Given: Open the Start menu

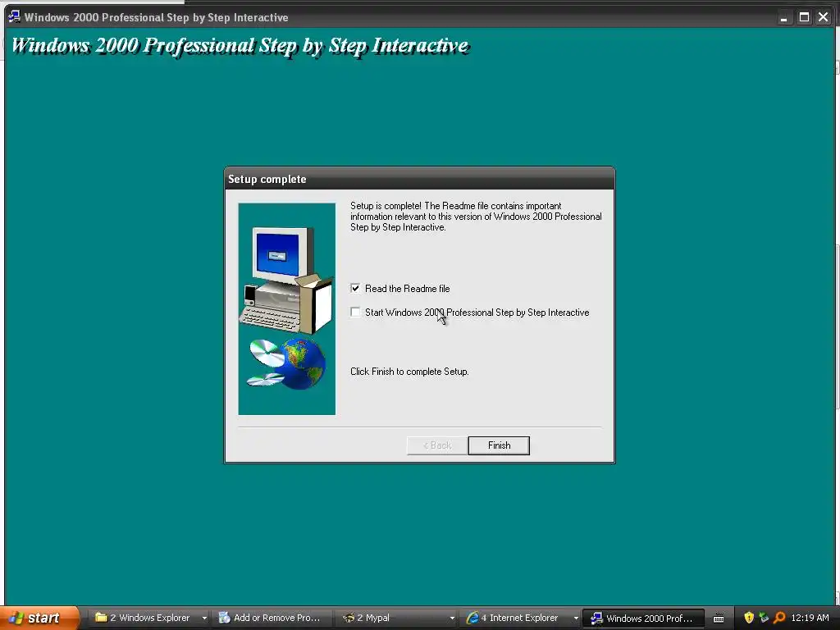Looking at the screenshot, I should coord(39,618).
